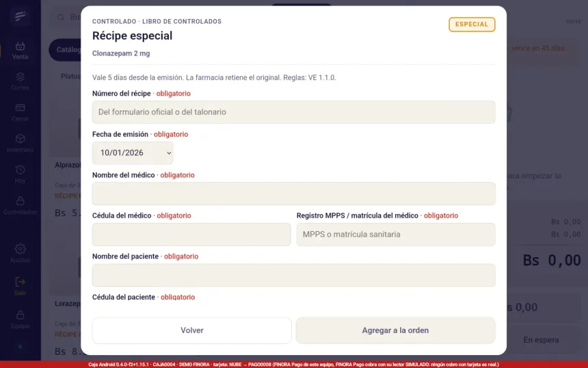Select the search magnifier icon behind the dialog

tap(60, 17)
